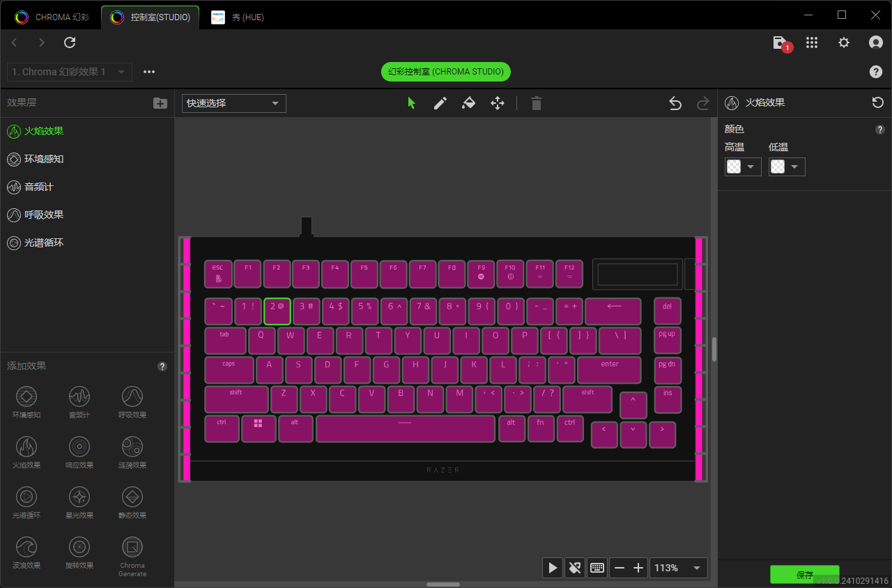
Task: Open the apps grid menu
Action: (x=811, y=42)
